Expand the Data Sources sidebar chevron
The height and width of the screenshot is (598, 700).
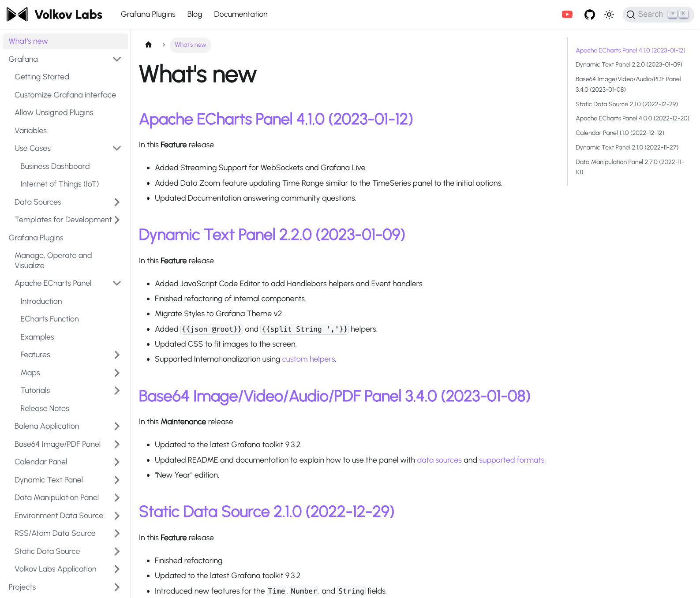(x=117, y=202)
